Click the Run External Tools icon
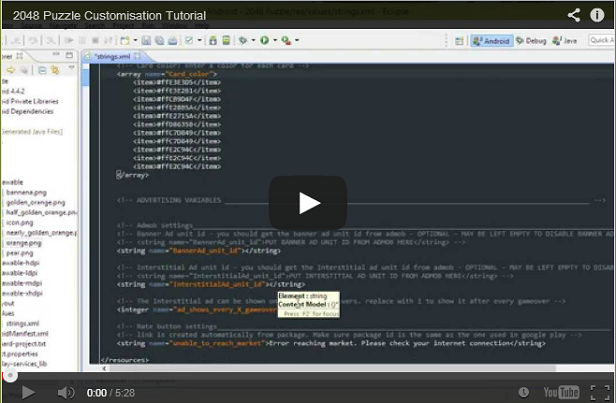The width and height of the screenshot is (616, 403). (286, 40)
